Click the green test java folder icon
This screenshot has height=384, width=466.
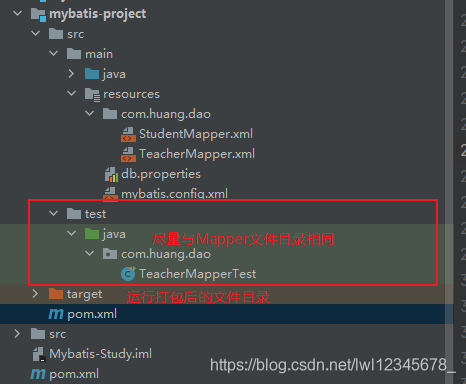(x=92, y=234)
